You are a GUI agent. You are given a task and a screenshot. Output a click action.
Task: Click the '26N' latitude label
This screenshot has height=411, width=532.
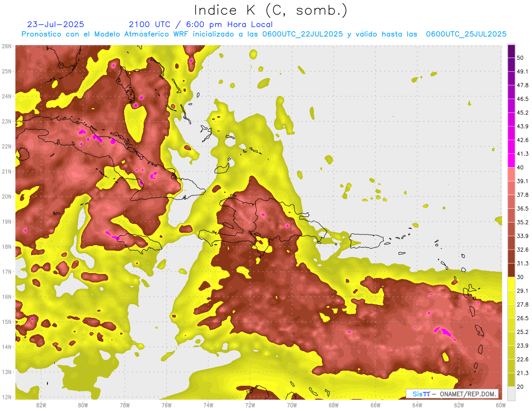tap(6, 46)
